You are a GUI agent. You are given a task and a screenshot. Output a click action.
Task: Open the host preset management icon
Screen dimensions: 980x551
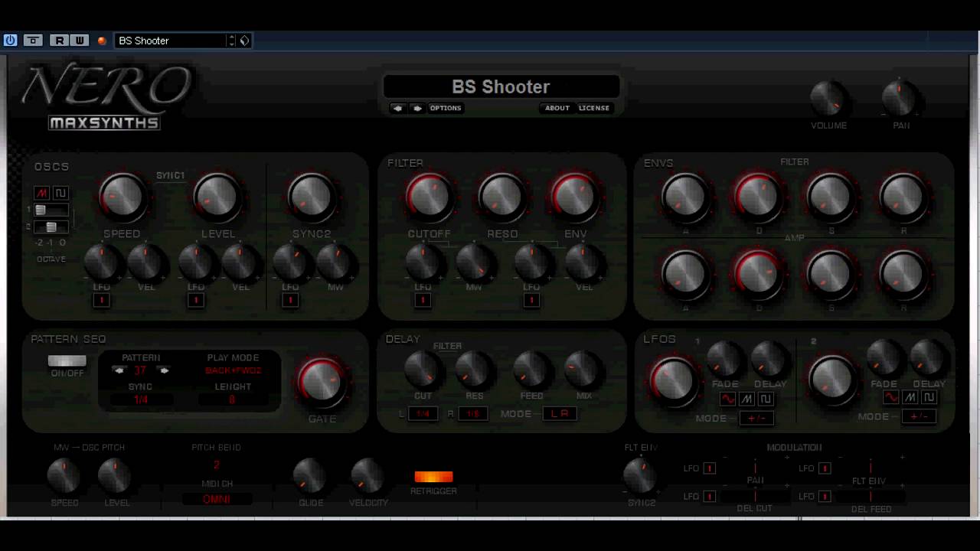pos(245,41)
